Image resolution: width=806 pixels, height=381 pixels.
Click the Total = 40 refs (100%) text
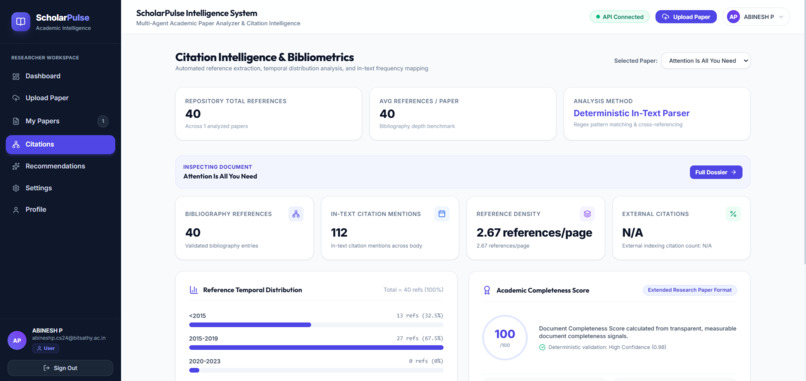click(x=413, y=290)
